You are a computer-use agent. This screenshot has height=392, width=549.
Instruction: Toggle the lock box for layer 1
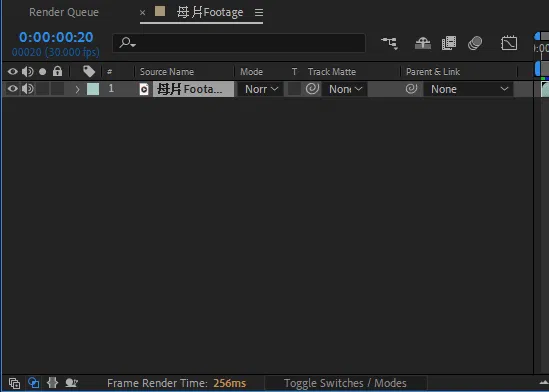(x=57, y=89)
